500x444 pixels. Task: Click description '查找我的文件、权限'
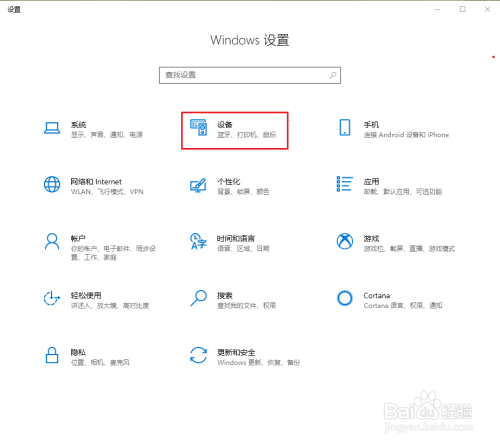pyautogui.click(x=246, y=305)
